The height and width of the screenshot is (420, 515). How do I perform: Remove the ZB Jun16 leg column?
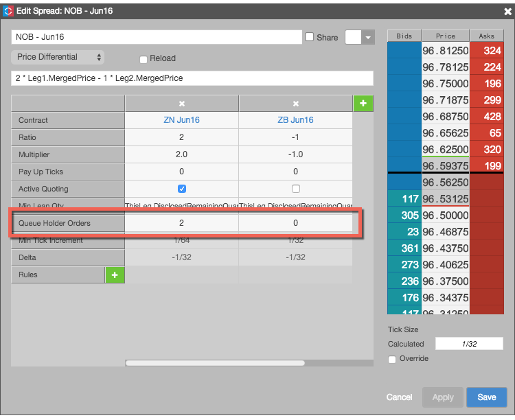[x=295, y=104]
